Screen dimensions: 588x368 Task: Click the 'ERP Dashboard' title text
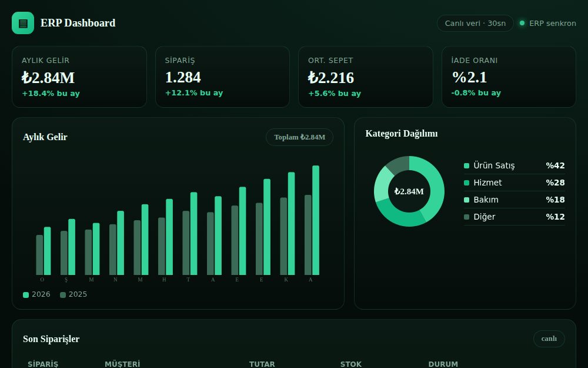click(x=78, y=23)
